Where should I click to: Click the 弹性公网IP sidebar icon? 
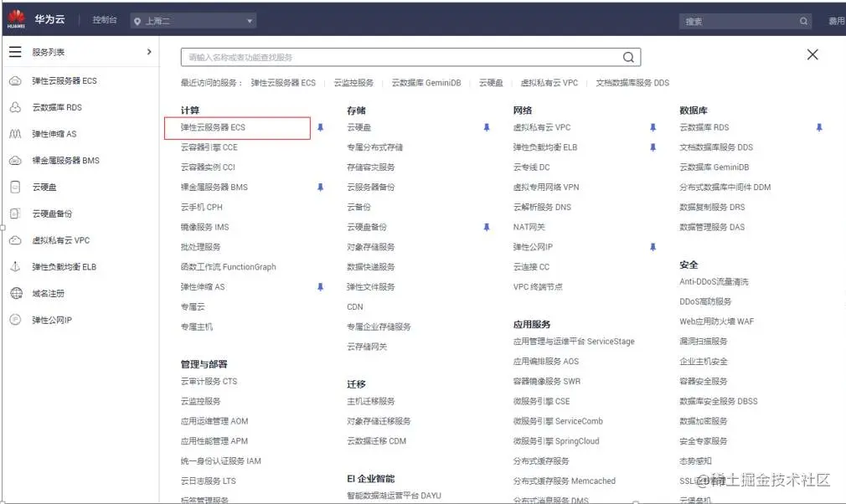(16, 320)
